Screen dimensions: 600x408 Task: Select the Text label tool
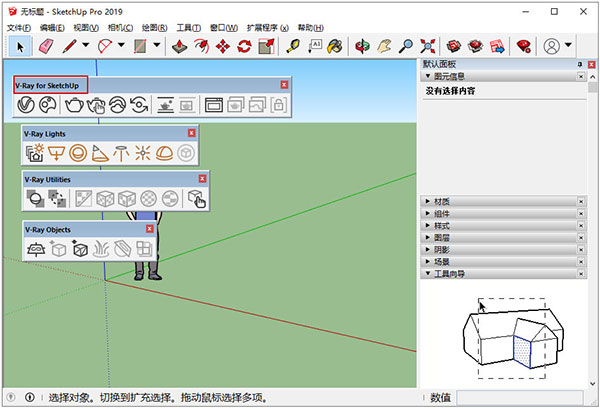[314, 46]
